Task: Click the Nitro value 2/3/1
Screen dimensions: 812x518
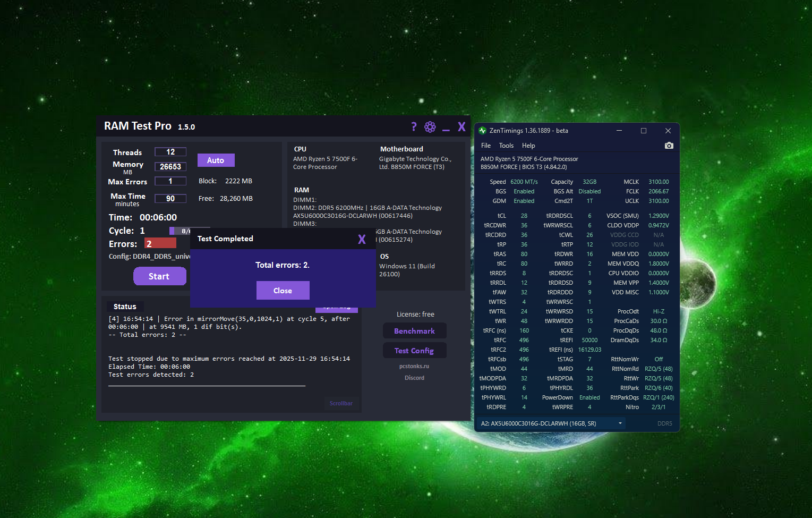Action: [659, 407]
